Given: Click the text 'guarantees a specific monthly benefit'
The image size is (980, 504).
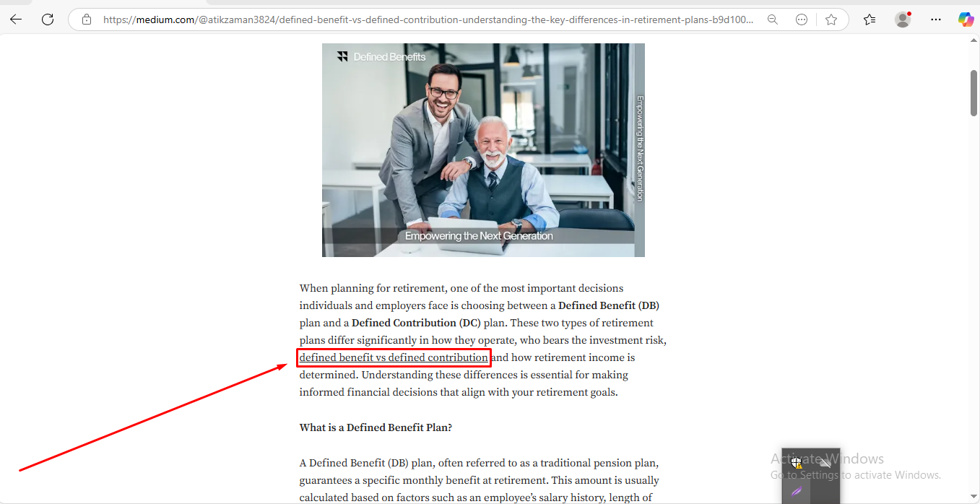Looking at the screenshot, I should pyautogui.click(x=389, y=480).
